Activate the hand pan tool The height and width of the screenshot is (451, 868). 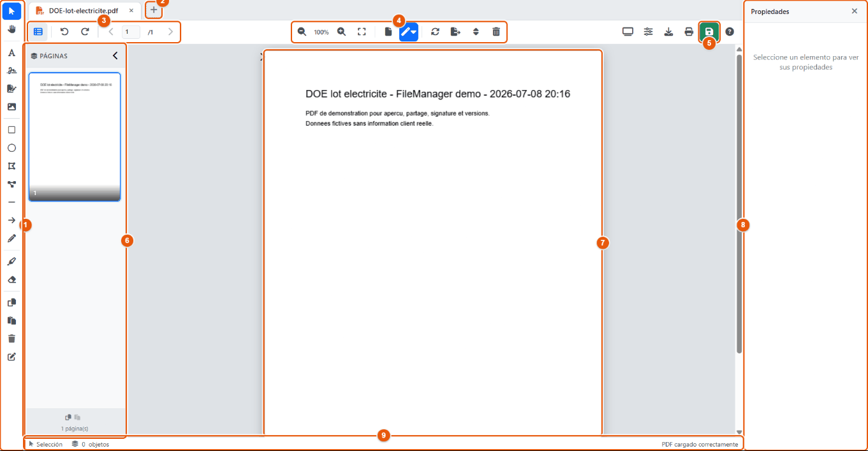[x=11, y=29]
